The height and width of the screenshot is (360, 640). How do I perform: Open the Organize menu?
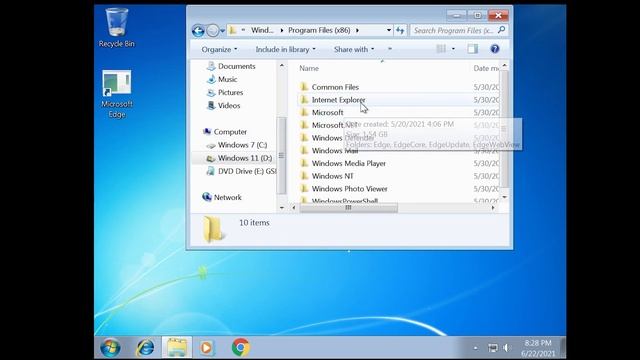[219, 49]
